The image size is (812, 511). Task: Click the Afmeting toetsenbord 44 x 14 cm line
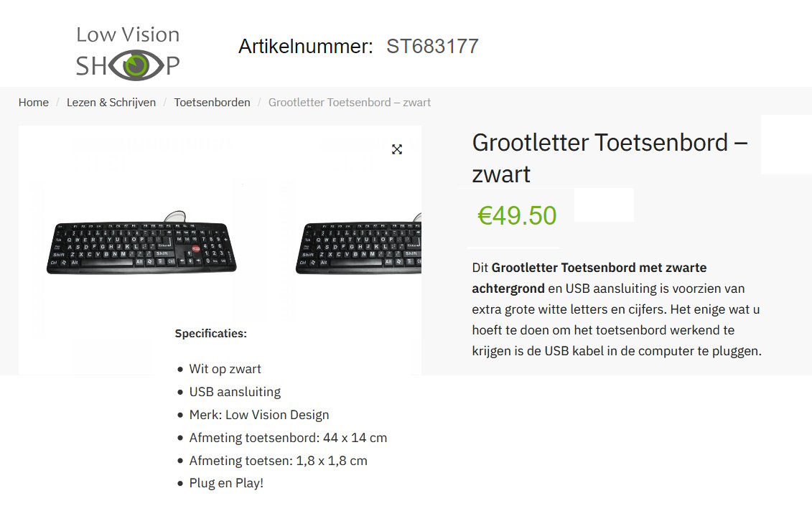(x=288, y=438)
